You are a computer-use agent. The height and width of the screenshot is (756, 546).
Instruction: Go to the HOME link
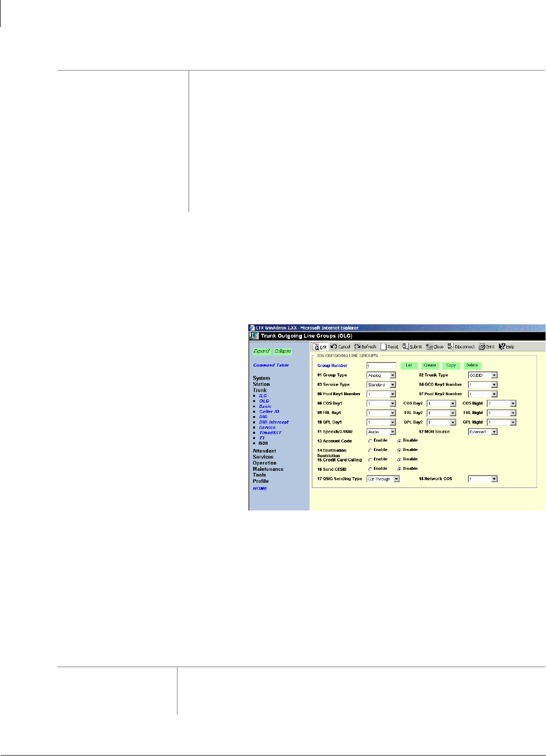tap(260, 489)
